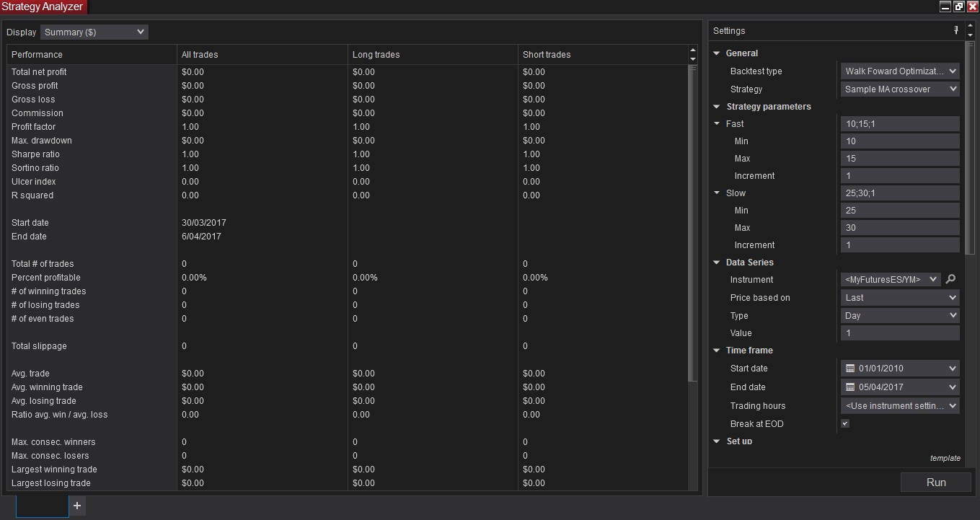Toggle the Break at EOD checkbox
This screenshot has width=980, height=520.
(x=845, y=423)
